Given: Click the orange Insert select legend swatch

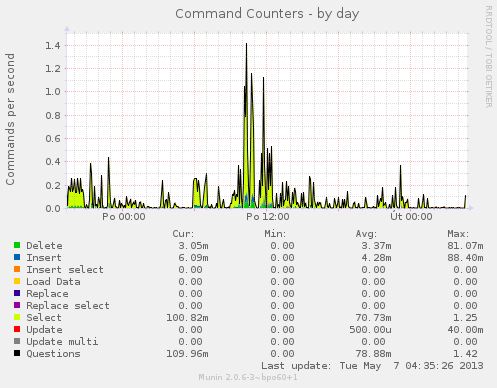Looking at the screenshot, I should 17,269.
